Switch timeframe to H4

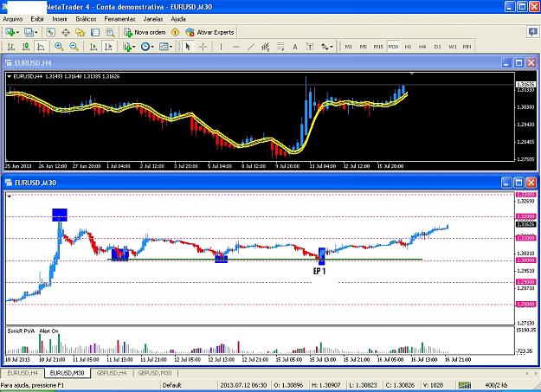pyautogui.click(x=422, y=47)
